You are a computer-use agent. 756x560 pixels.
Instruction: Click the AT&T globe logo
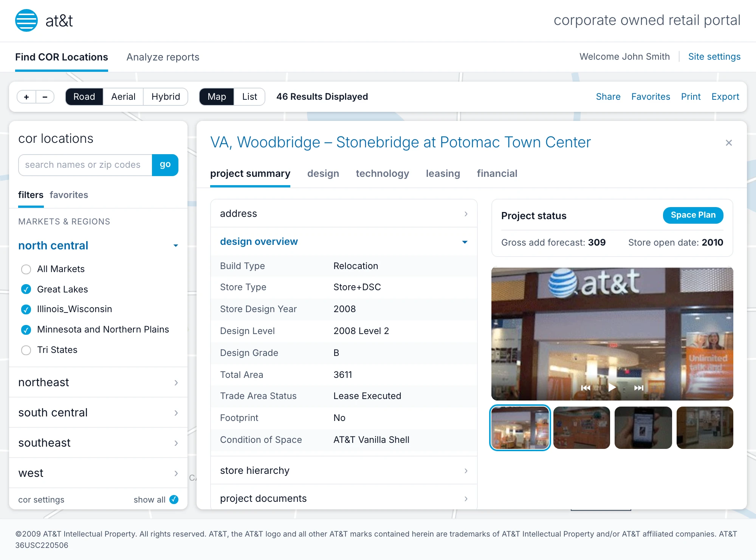pyautogui.click(x=26, y=20)
